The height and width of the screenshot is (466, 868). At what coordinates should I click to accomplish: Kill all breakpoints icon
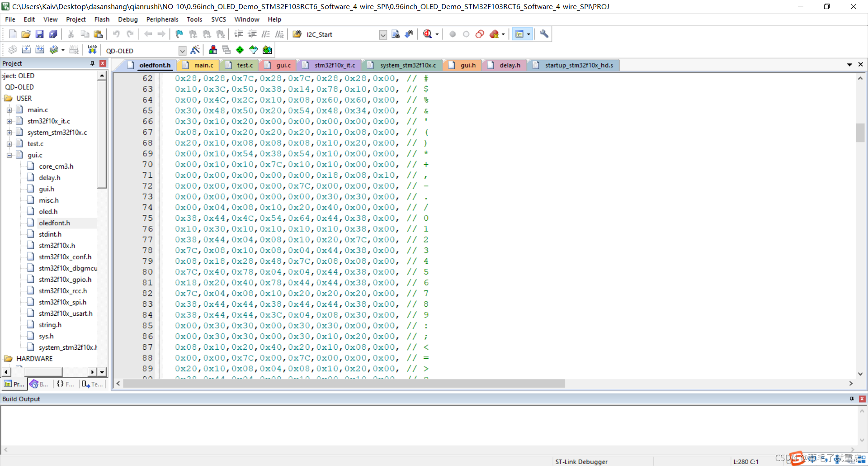494,34
